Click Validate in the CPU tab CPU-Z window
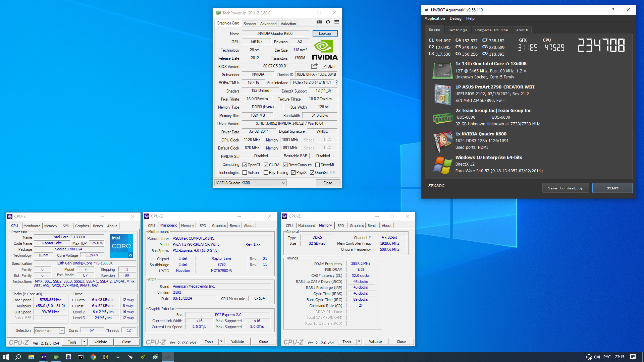Viewport: 644px width, 362px height. click(101, 342)
